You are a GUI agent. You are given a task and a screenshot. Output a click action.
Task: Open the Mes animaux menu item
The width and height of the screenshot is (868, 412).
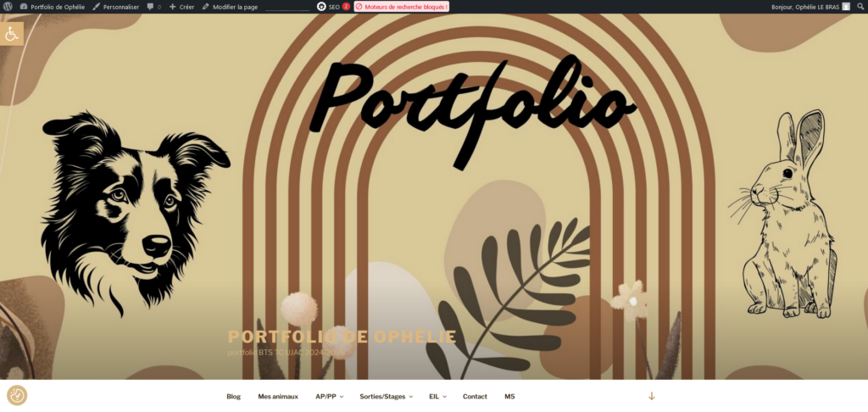pos(278,397)
